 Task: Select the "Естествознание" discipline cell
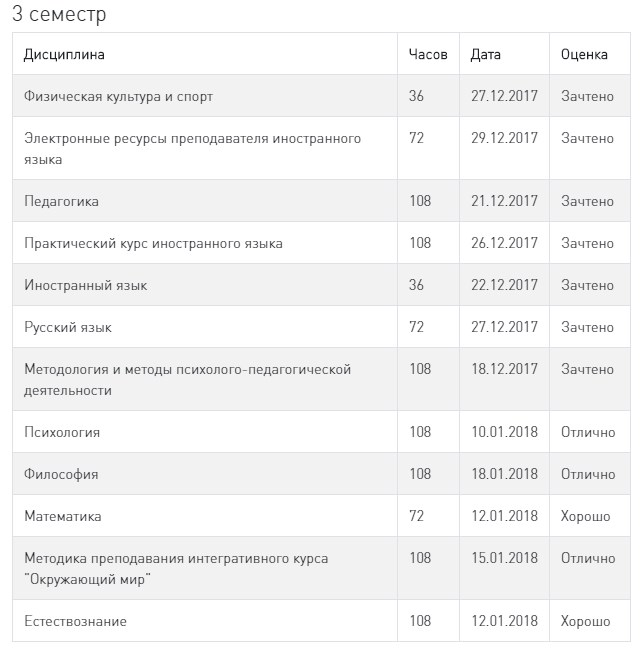[x=75, y=621]
